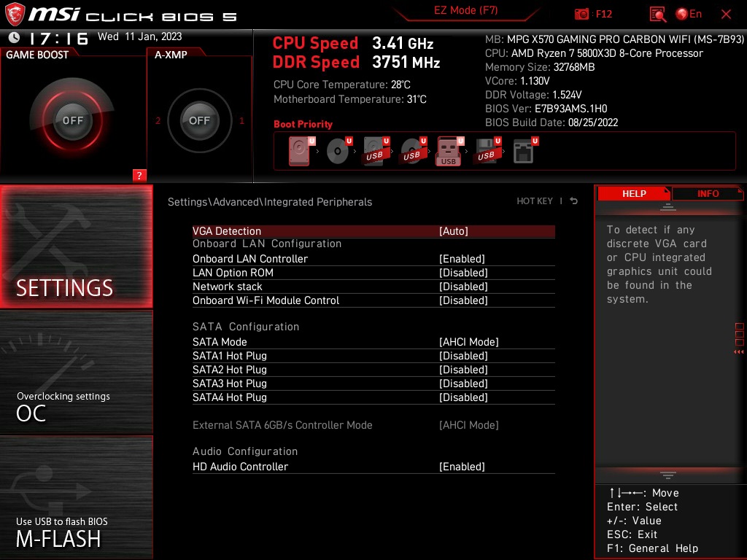Go back using the return arrow icon
Screen dimensions: 747x560
coord(573,201)
